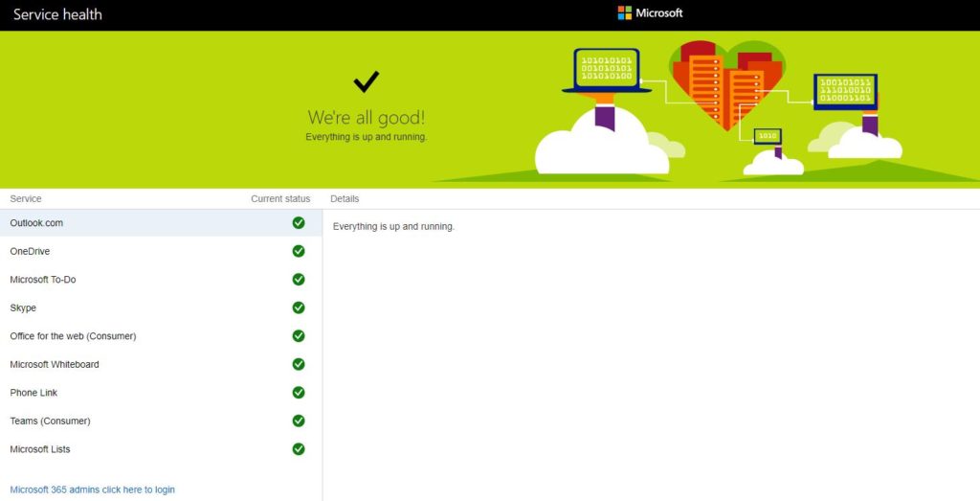980x501 pixels.
Task: Click the Microsoft To-Do status checkmark
Action: click(299, 279)
